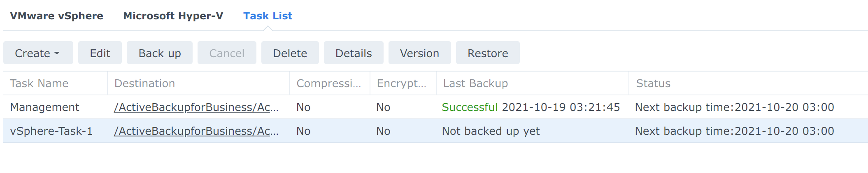Select the vSphere-Task-1 task row

51,131
